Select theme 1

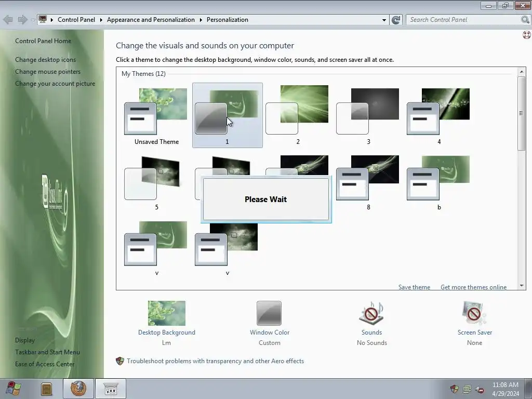click(228, 115)
